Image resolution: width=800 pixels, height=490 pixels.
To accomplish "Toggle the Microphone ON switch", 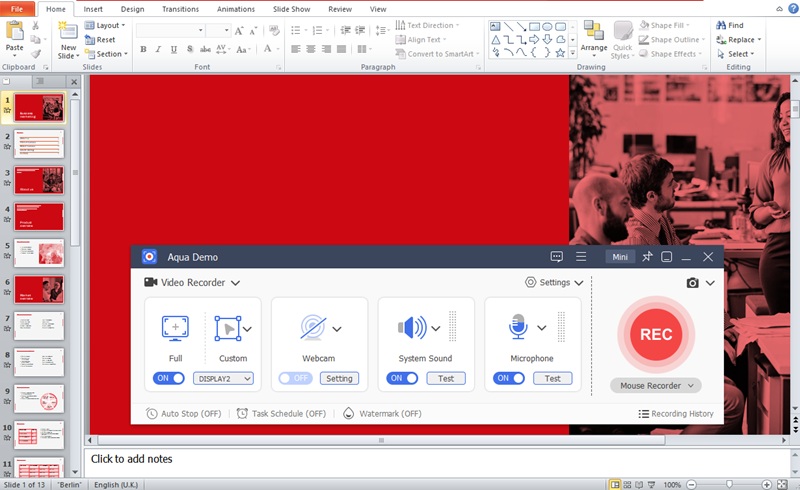I will tap(509, 378).
